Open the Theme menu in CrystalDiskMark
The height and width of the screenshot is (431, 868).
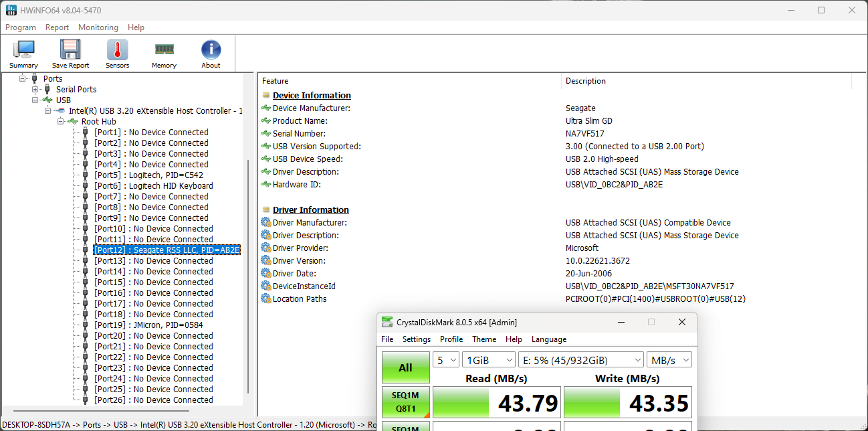484,339
